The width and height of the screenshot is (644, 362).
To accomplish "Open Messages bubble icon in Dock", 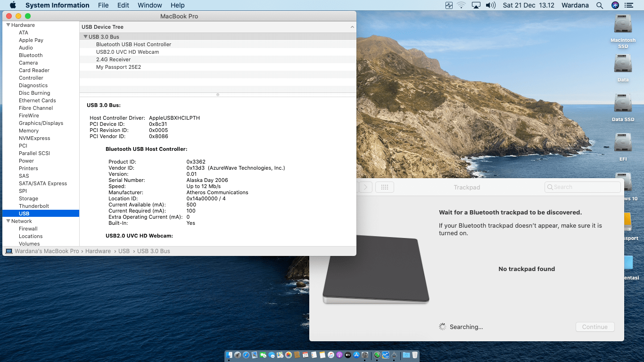I will coord(272,355).
